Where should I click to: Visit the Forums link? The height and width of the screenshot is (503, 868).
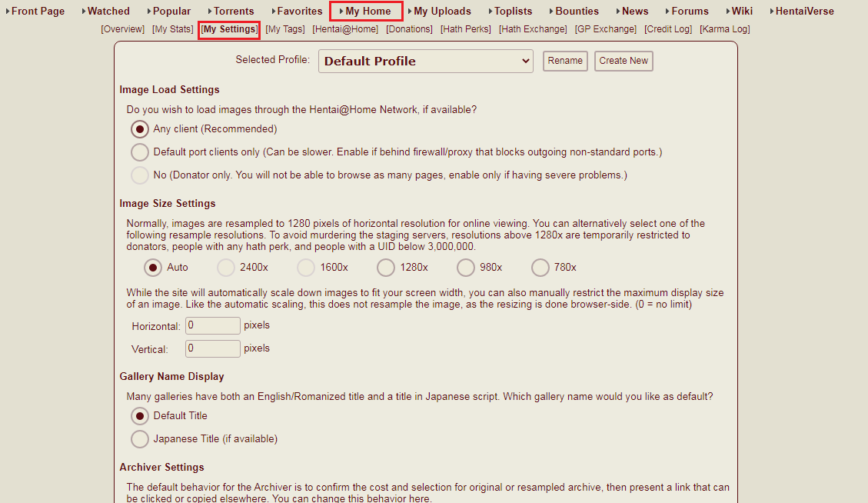point(690,11)
